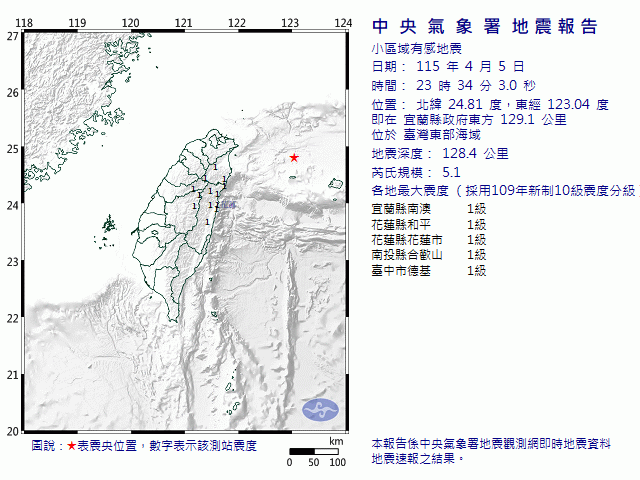Image resolution: width=640 pixels, height=480 pixels.
Task: Click the 臺中市德基 intensity row
Action: [x=429, y=270]
